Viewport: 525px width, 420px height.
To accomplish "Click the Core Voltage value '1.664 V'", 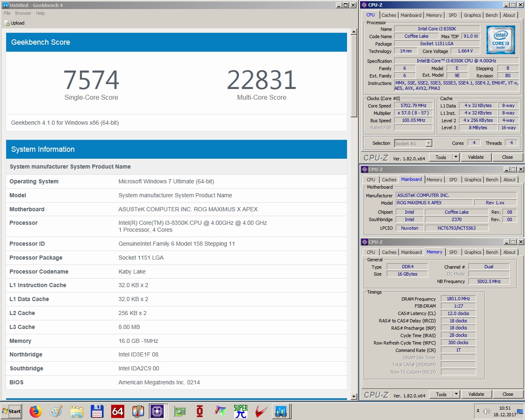I will pos(465,51).
